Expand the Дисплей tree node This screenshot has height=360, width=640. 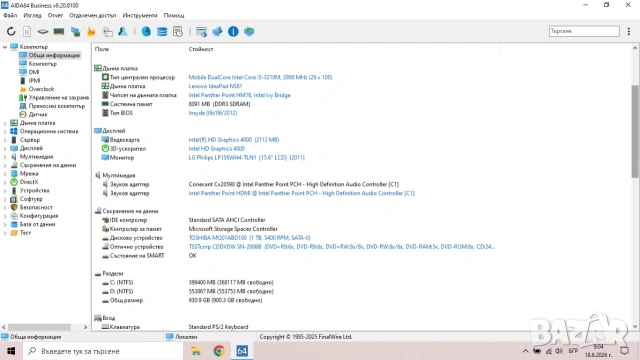[5, 148]
